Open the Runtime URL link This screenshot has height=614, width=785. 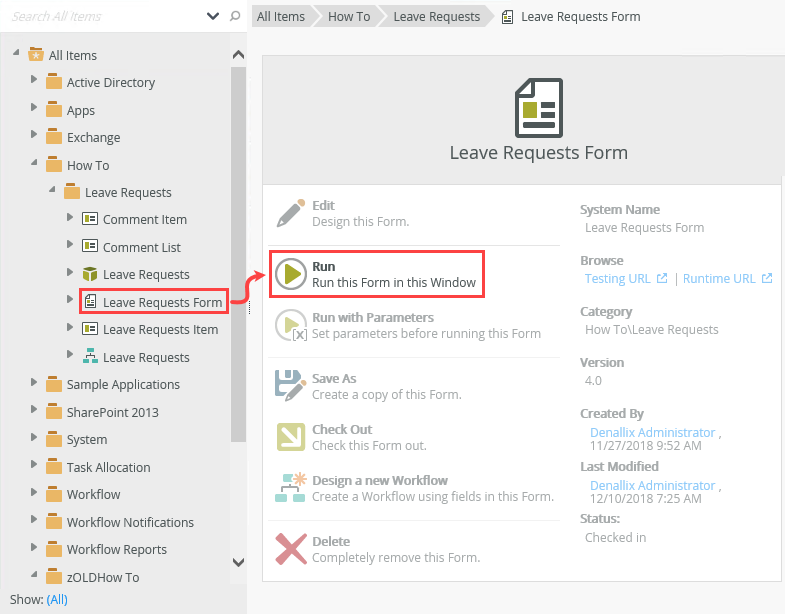coord(719,278)
